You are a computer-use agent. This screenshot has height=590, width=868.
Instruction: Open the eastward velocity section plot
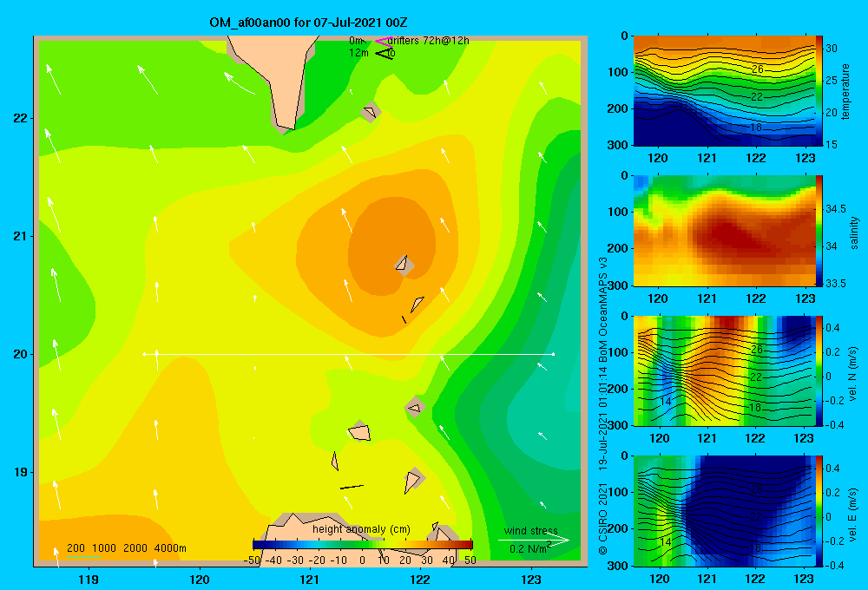coord(724,511)
